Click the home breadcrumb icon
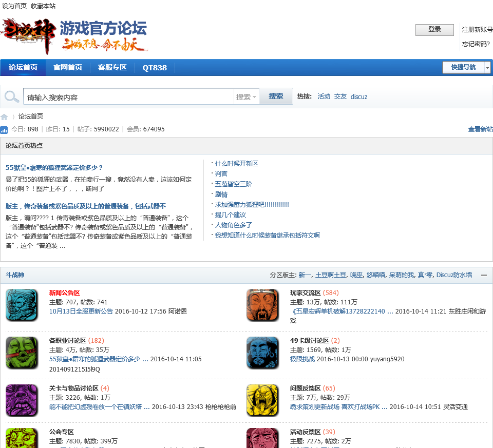Image resolution: width=493 pixels, height=448 pixels. [4, 117]
